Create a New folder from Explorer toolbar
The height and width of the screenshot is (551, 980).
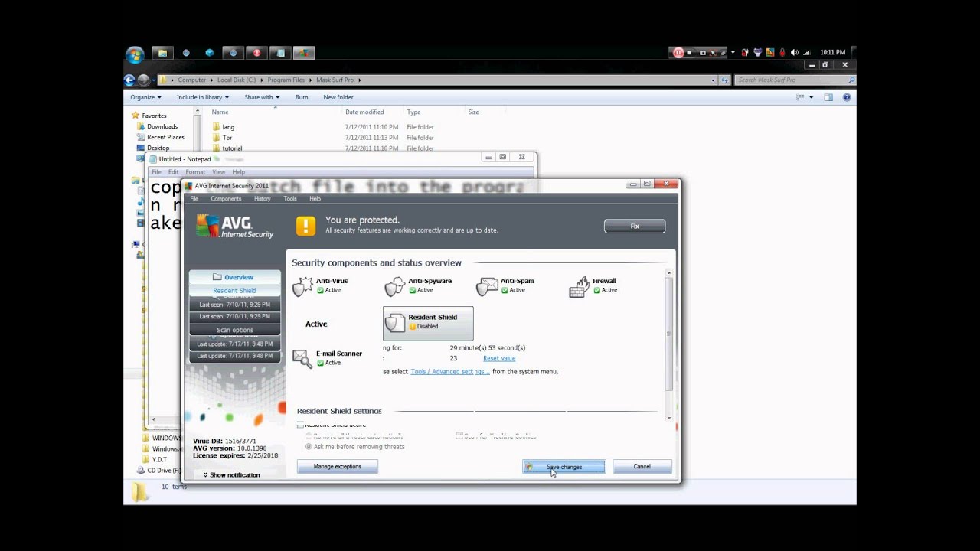click(338, 97)
